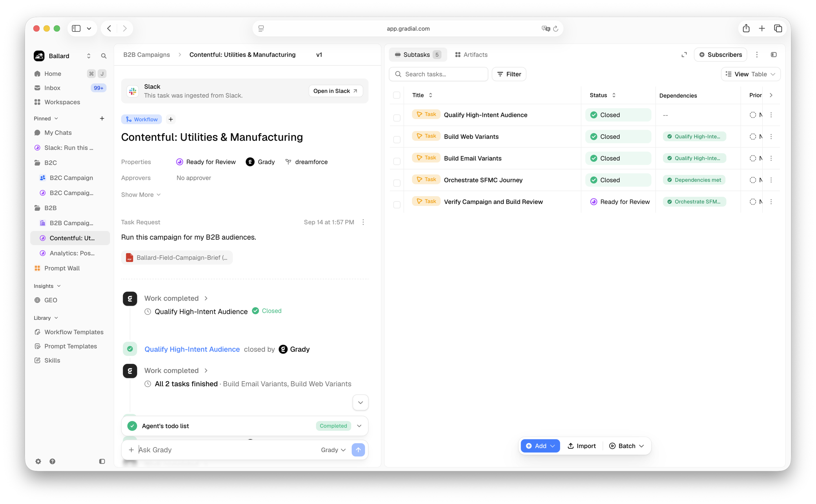Focus the Search tasks field
816x504 pixels.
438,74
